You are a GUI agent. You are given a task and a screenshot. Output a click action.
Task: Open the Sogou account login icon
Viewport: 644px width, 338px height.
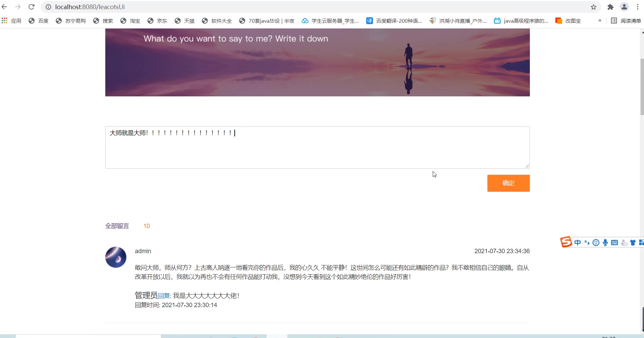624,243
